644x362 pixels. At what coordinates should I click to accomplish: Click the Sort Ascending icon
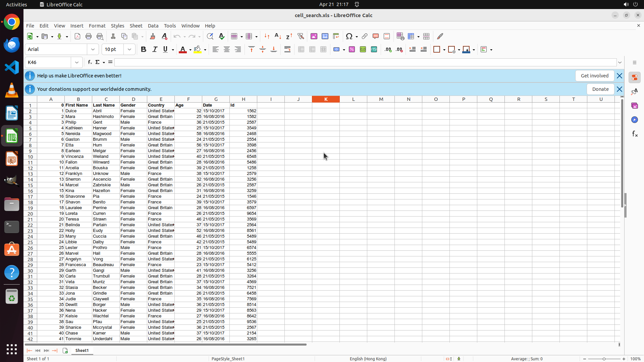click(x=278, y=36)
